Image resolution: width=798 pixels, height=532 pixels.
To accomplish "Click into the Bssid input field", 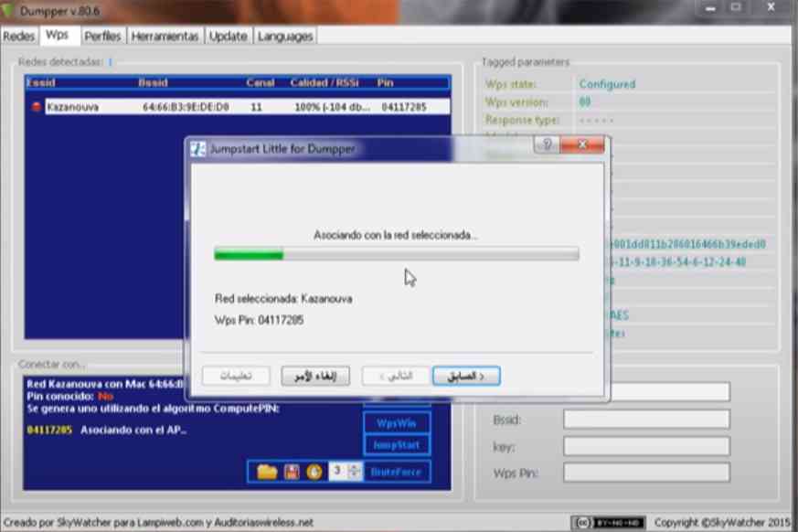I will point(646,420).
